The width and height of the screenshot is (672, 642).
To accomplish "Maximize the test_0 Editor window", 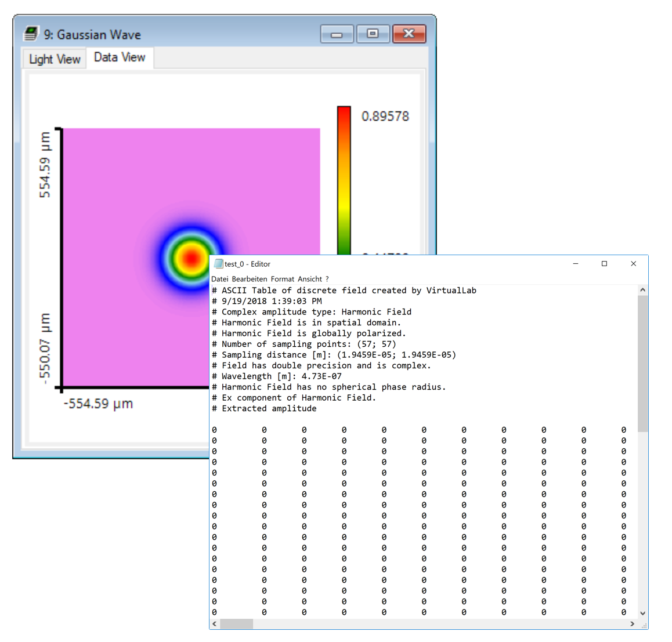I will (604, 264).
